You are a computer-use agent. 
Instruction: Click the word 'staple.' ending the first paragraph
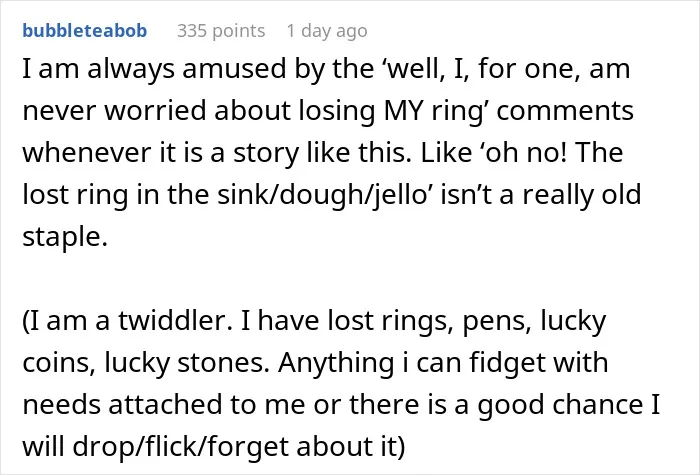(x=65, y=238)
